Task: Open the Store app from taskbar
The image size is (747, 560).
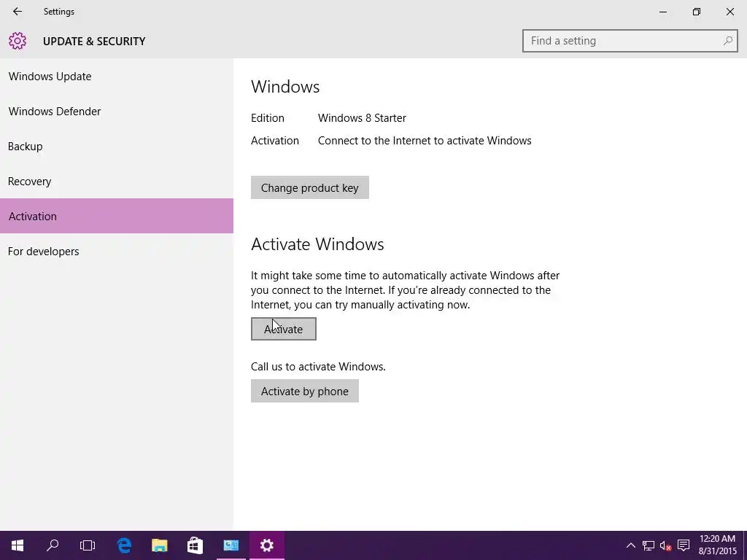Action: pos(195,545)
